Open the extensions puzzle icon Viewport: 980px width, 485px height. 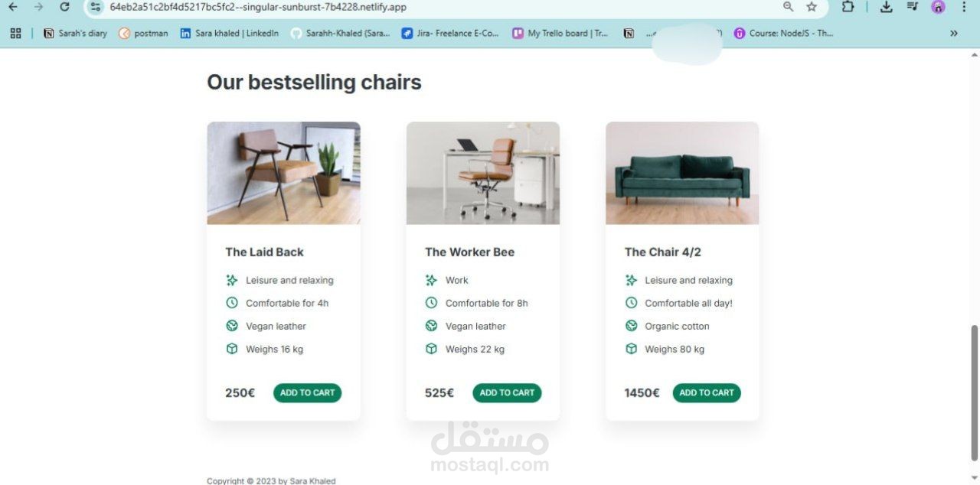click(848, 7)
